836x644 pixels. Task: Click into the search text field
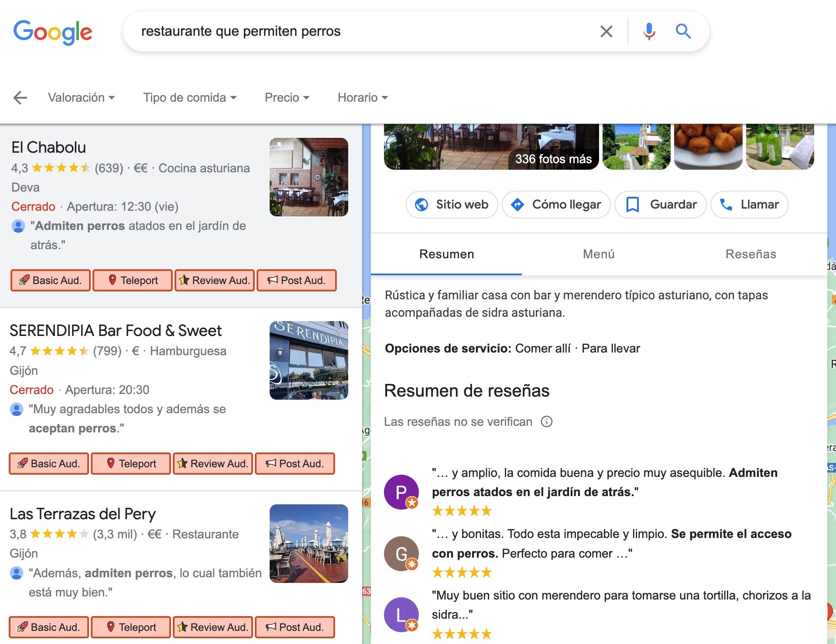point(358,31)
